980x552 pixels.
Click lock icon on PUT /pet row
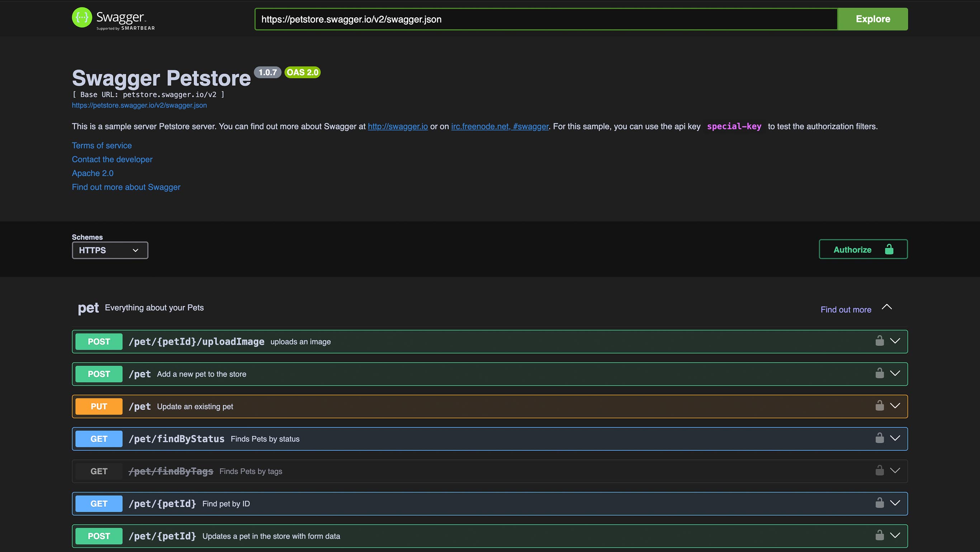[x=879, y=406]
